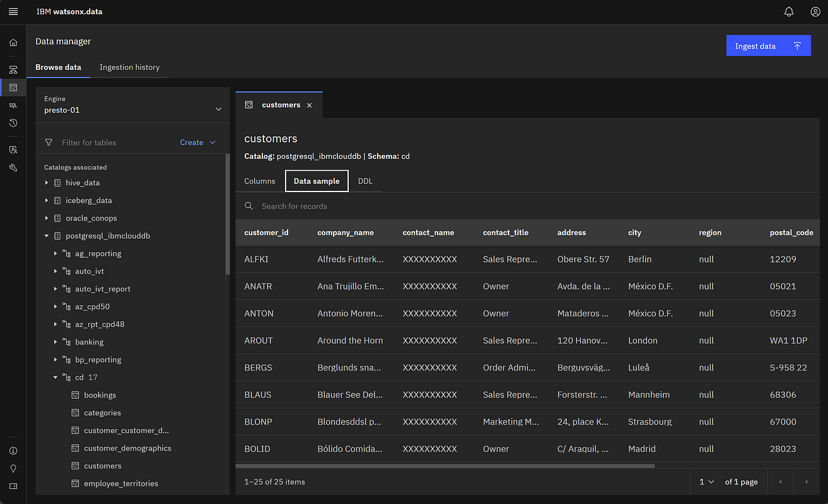Click the hive_data catalog icon
The width and height of the screenshot is (828, 504).
57,183
